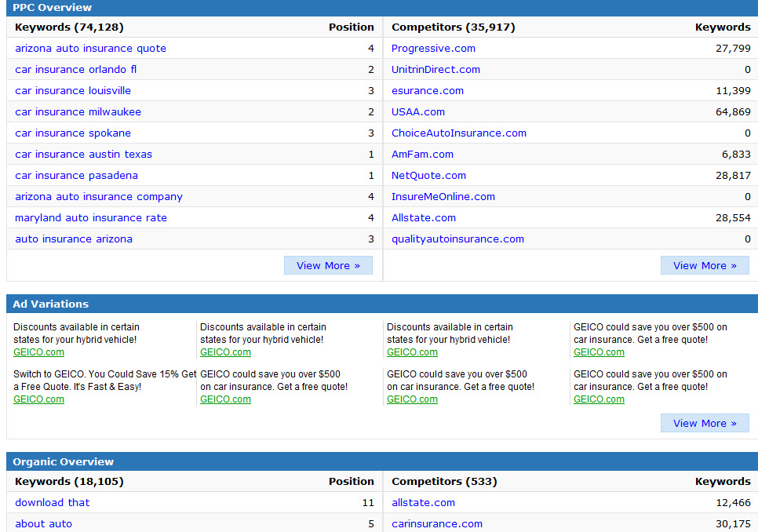The image size is (758, 532).
Task: Click carinsurance.com organic competitor link
Action: point(437,524)
